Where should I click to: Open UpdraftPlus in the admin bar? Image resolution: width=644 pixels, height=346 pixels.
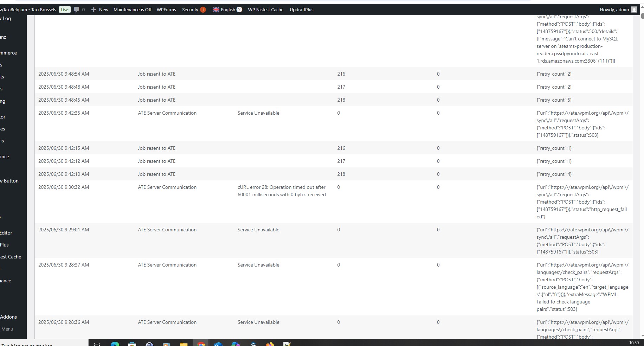(301, 9)
